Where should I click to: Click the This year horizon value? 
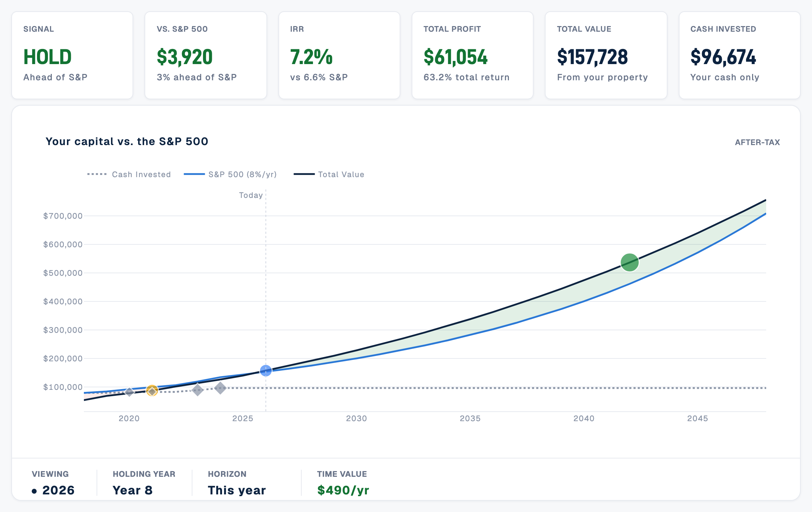[237, 490]
